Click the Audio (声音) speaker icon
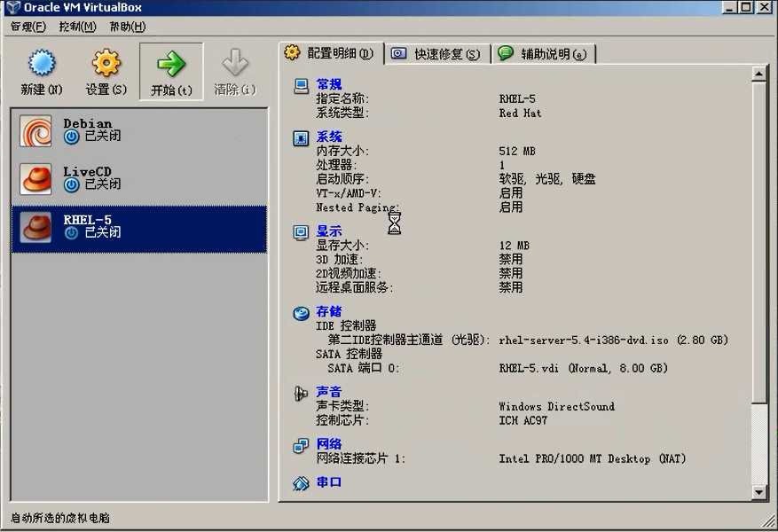 [x=301, y=394]
